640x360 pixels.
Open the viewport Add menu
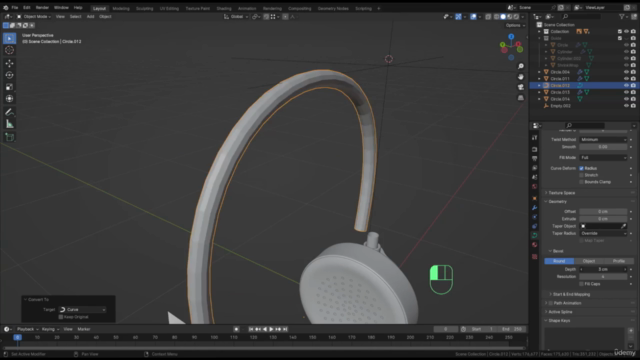pos(90,17)
